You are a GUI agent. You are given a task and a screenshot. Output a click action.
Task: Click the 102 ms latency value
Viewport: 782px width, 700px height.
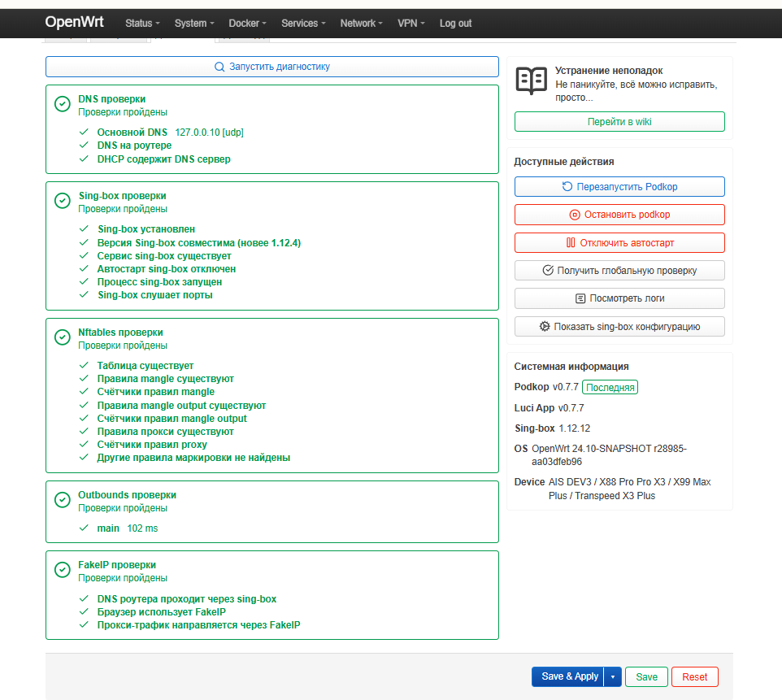point(142,528)
